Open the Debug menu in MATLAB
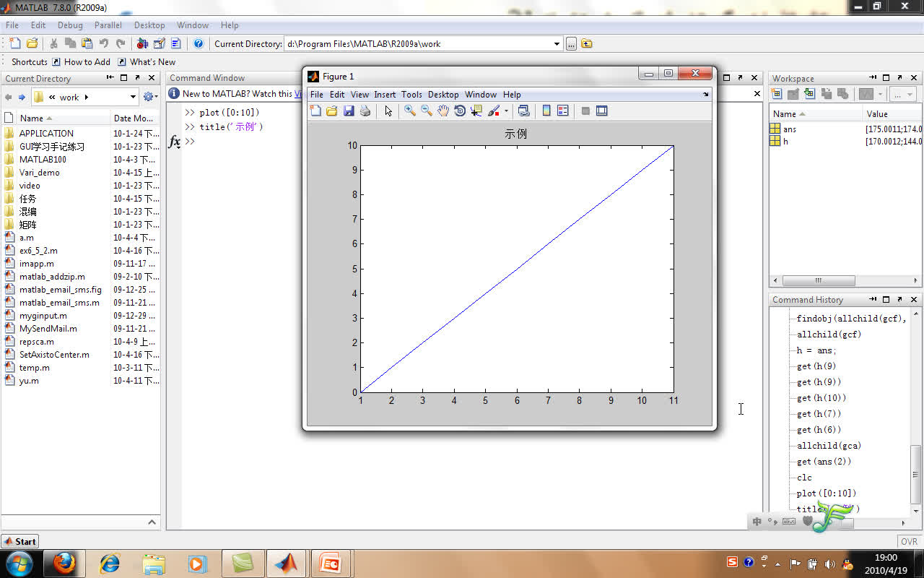The image size is (924, 578). 70,25
